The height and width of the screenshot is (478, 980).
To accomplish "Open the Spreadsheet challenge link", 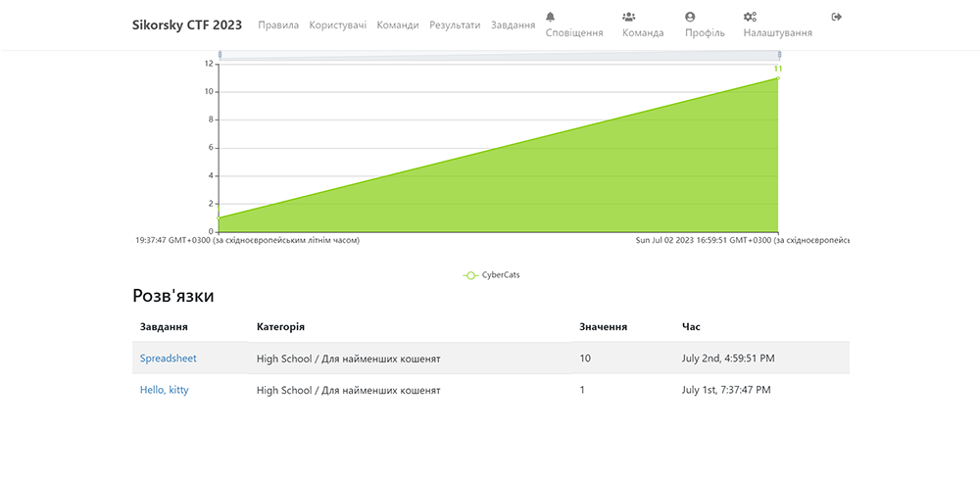I will pyautogui.click(x=168, y=358).
